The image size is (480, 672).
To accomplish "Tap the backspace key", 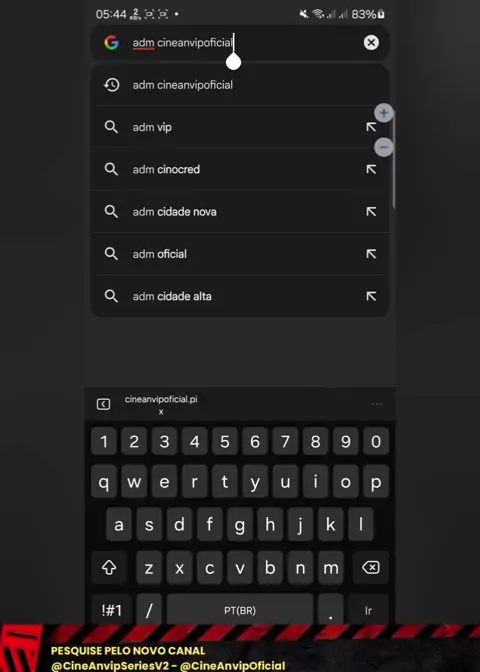I will [371, 568].
